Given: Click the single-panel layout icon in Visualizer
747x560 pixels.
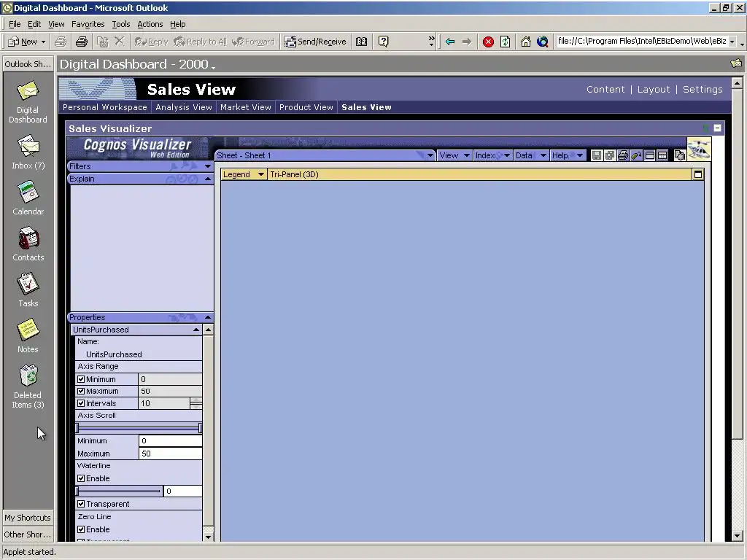Looking at the screenshot, I should pyautogui.click(x=649, y=155).
